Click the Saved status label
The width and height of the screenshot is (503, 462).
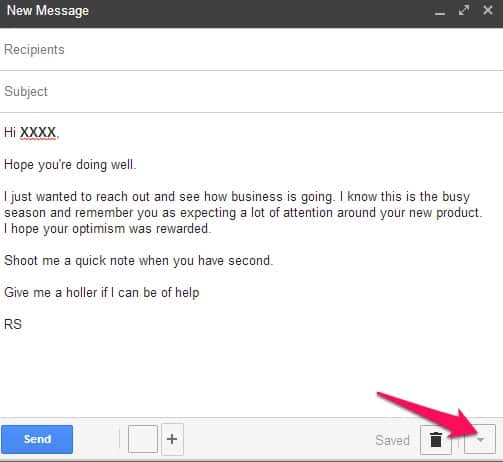(392, 440)
